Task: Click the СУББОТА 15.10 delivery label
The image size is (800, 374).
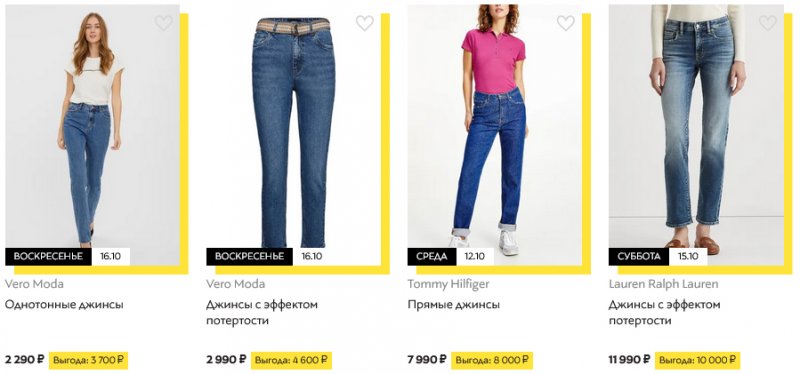Action: pos(658,257)
